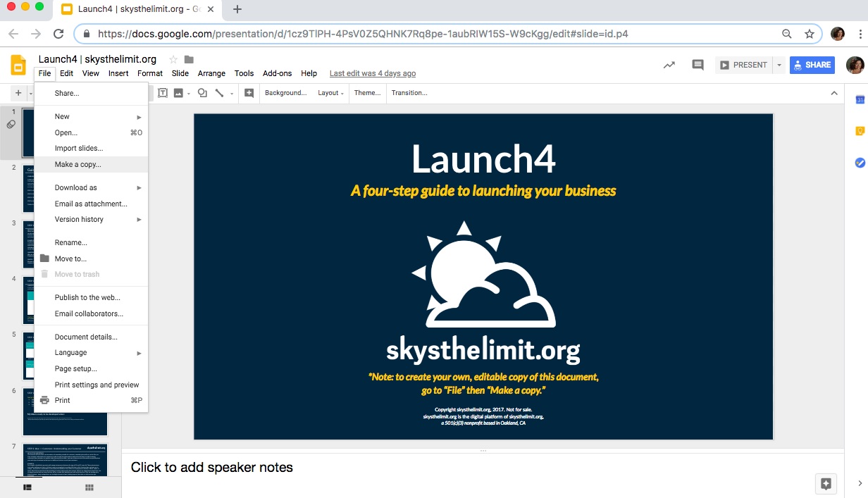This screenshot has height=498, width=868.
Task: Select the Shape tool
Action: click(202, 93)
